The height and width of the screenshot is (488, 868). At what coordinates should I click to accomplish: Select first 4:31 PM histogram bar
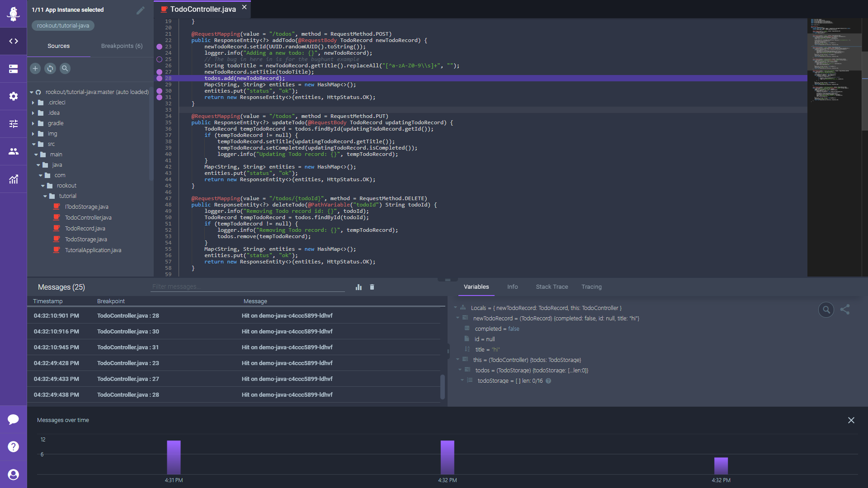coord(174,457)
